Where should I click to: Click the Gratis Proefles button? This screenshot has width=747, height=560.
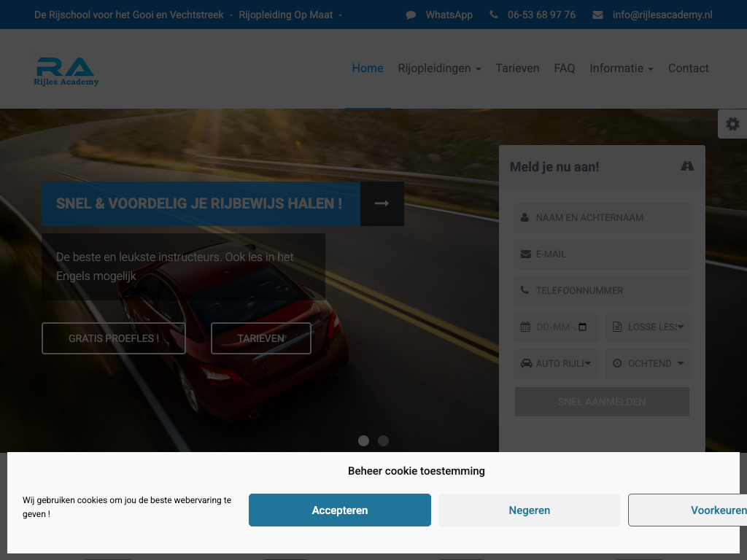pyautogui.click(x=114, y=338)
